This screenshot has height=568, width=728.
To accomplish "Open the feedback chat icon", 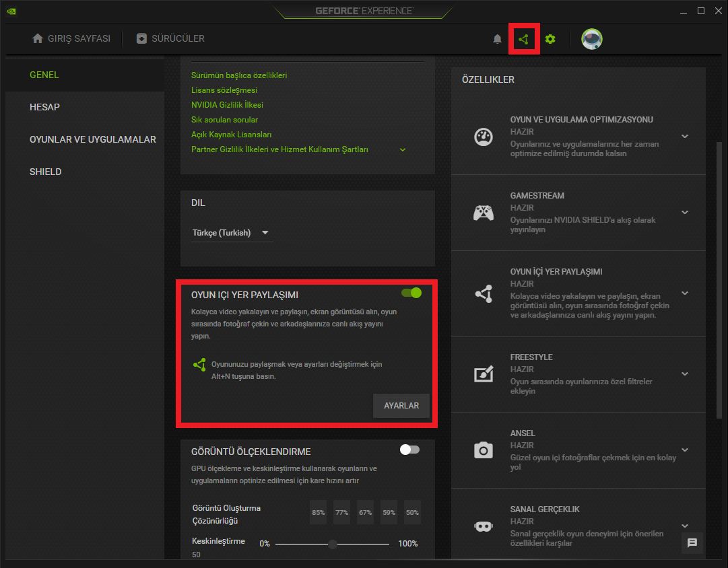I will click(x=692, y=543).
